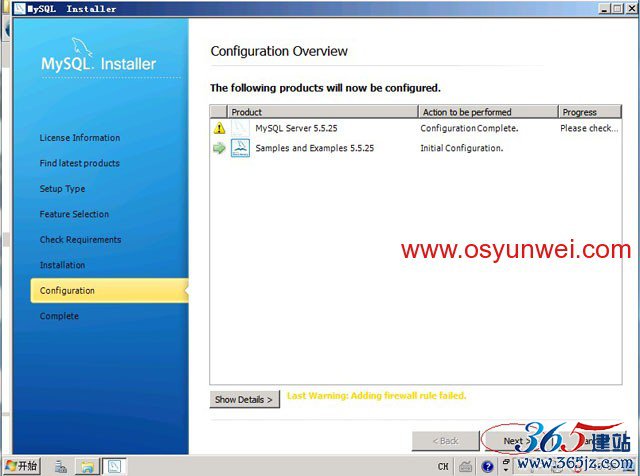Minimize the MySQL Installer window
The width and height of the screenshot is (640, 476).
pos(605,8)
